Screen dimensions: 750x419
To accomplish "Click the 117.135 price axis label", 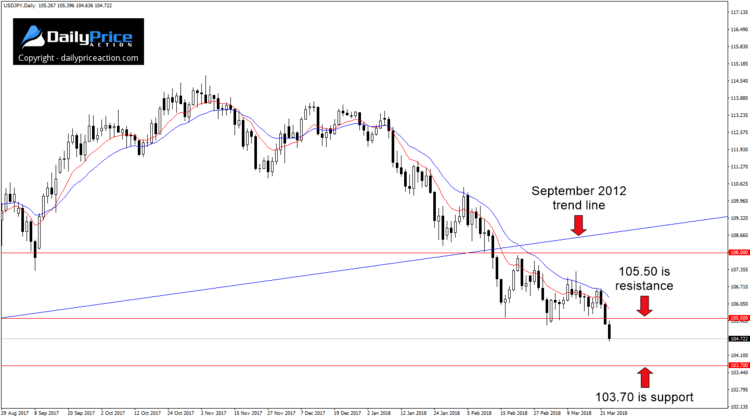I will pyautogui.click(x=739, y=12).
